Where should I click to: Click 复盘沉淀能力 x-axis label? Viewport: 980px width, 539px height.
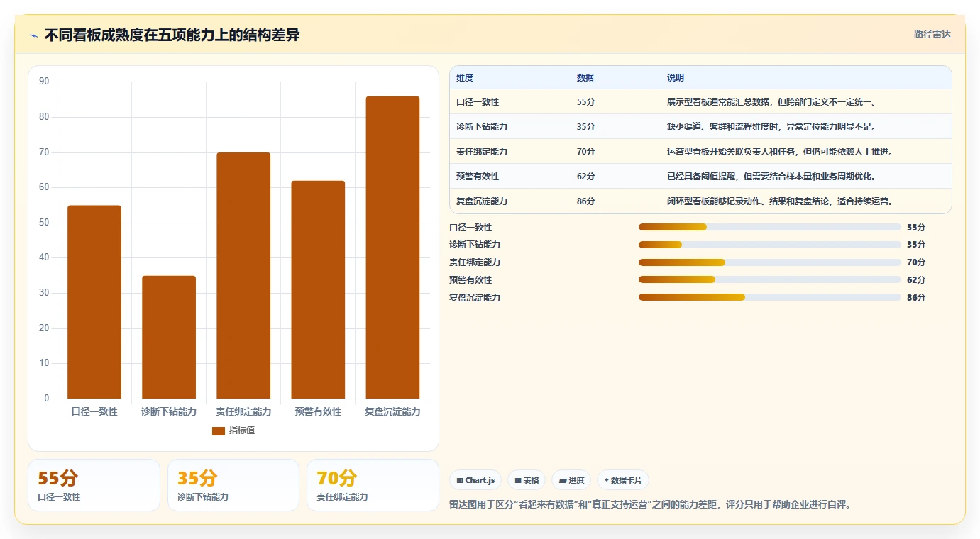point(392,411)
